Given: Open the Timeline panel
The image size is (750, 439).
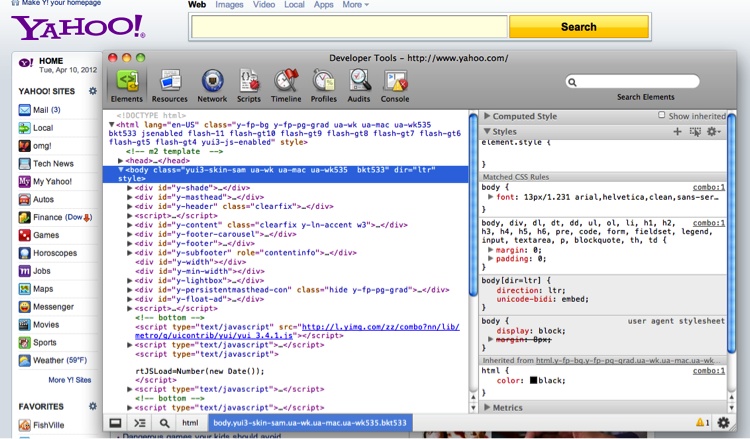Looking at the screenshot, I should 286,86.
